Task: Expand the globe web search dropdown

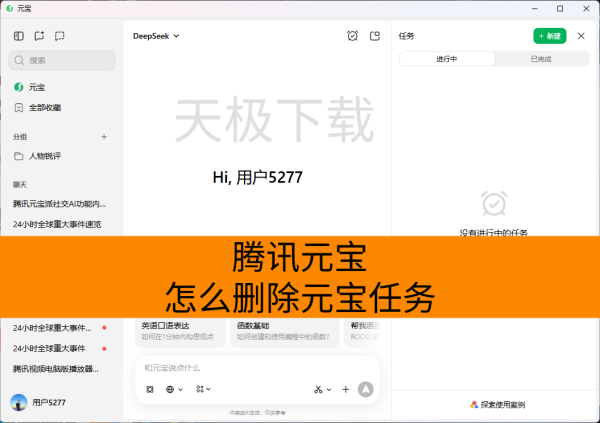Action: click(x=174, y=389)
